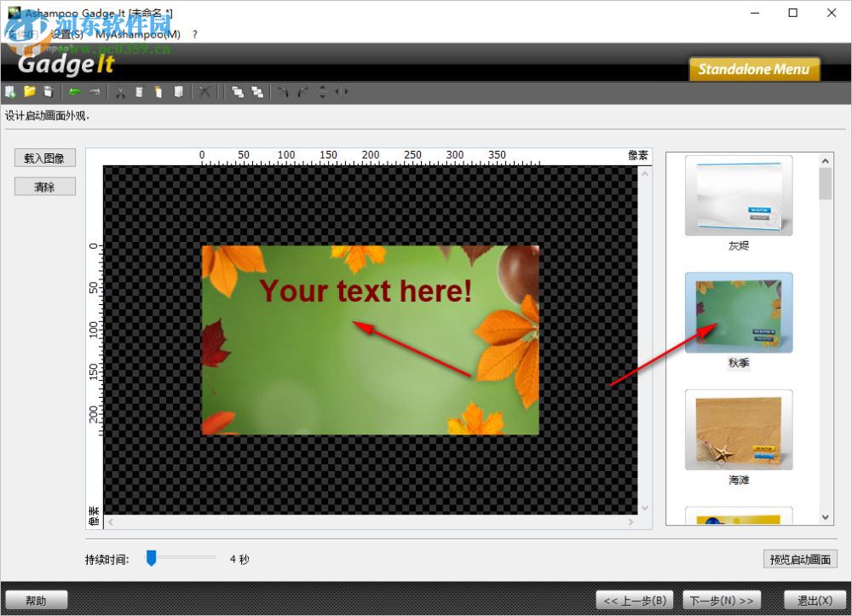Click the 灰烬 template label

(739, 245)
